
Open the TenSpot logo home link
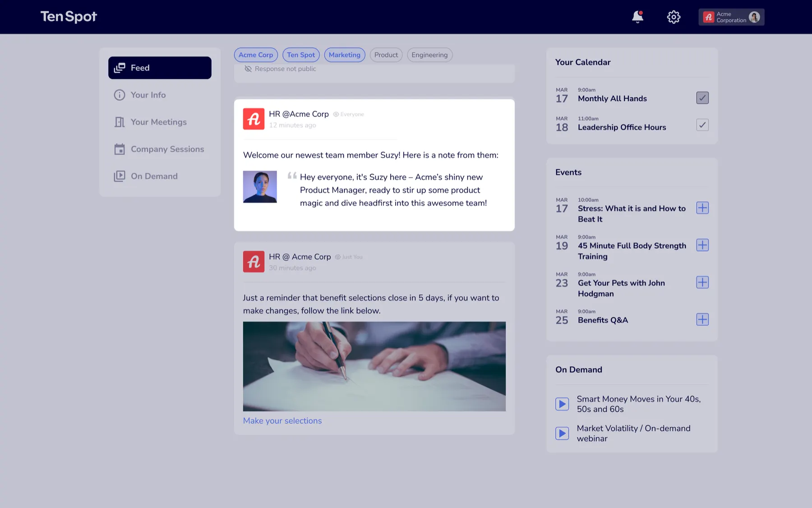click(69, 17)
